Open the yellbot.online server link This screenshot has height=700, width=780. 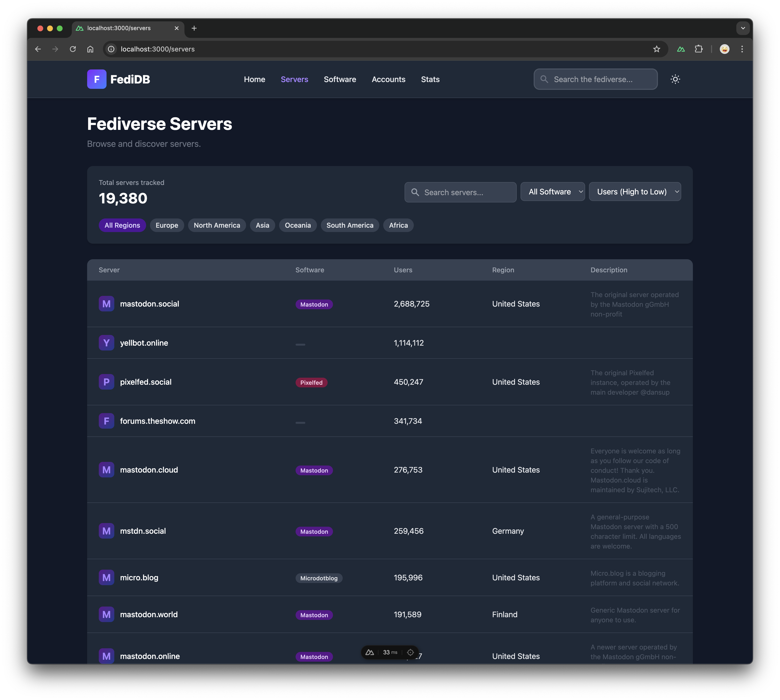(x=144, y=343)
